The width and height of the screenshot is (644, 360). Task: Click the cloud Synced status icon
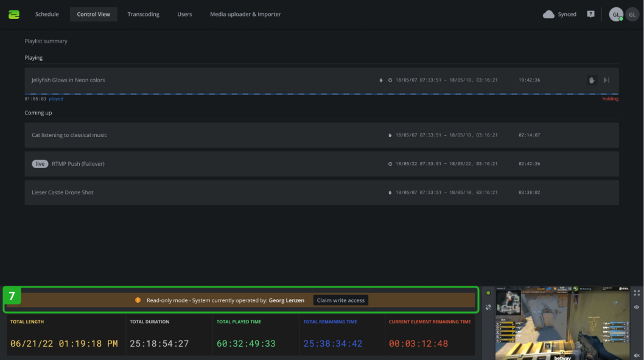coord(548,15)
